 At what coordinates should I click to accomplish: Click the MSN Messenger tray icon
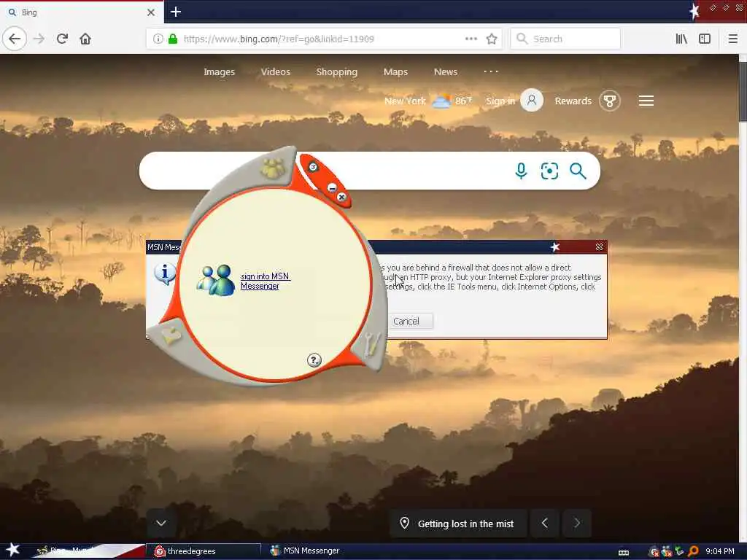click(667, 551)
